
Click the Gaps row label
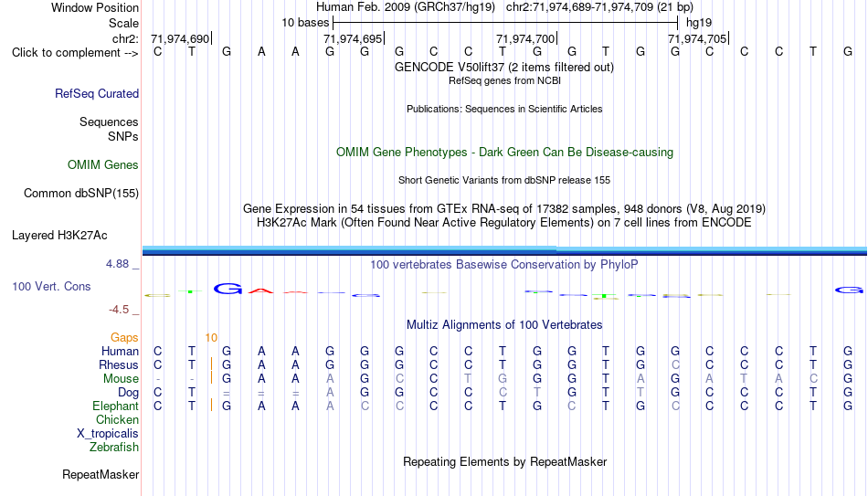124,338
